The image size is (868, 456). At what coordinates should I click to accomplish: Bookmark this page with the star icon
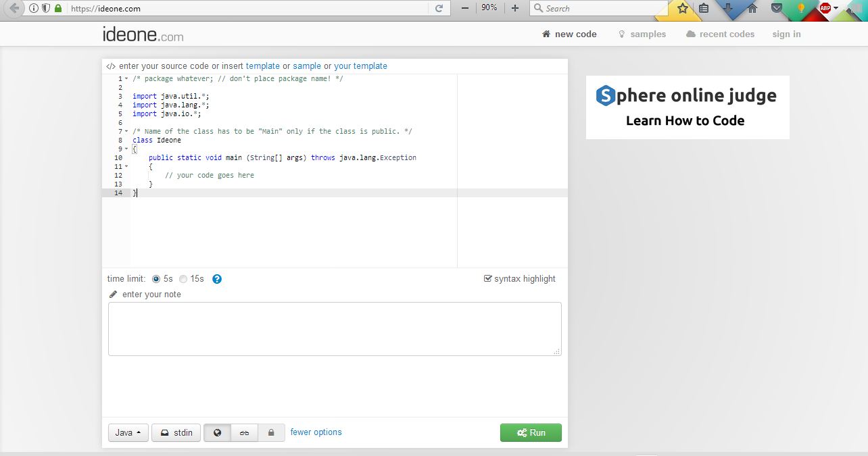coord(683,9)
